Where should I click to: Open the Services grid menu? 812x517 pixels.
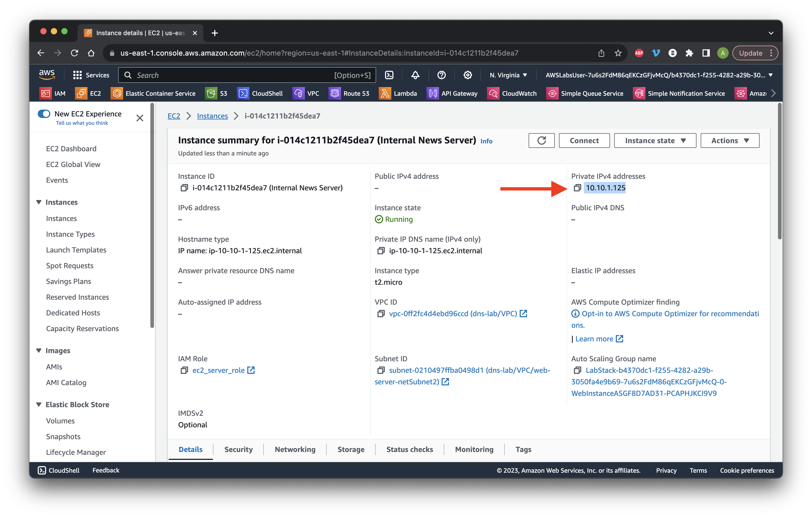coord(91,75)
